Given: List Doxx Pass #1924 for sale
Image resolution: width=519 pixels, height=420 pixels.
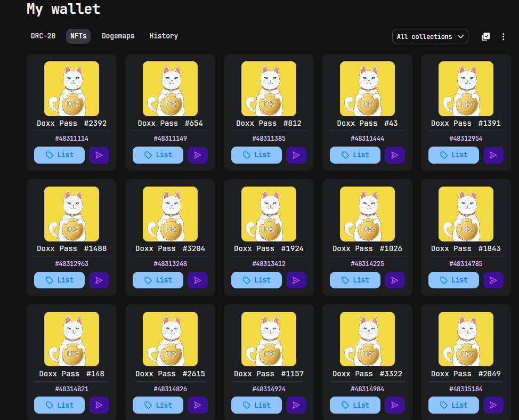Looking at the screenshot, I should click(256, 280).
